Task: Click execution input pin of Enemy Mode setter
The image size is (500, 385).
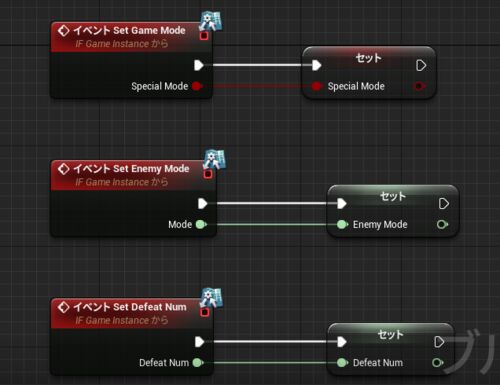Action: click(x=342, y=203)
